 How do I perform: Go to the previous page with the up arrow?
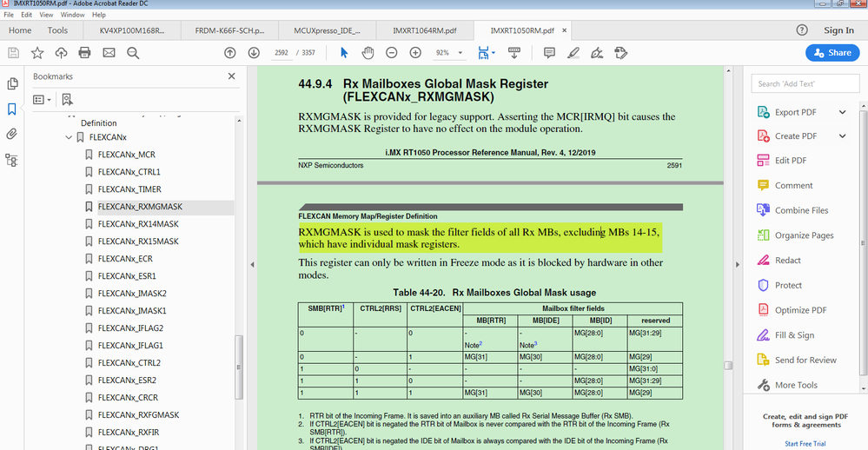click(229, 53)
